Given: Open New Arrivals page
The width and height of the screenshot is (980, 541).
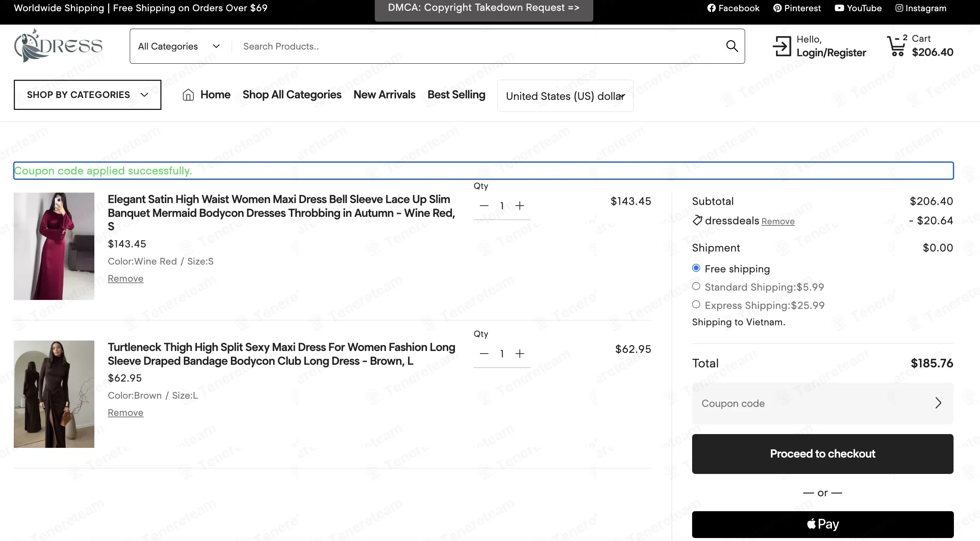Looking at the screenshot, I should (x=384, y=95).
